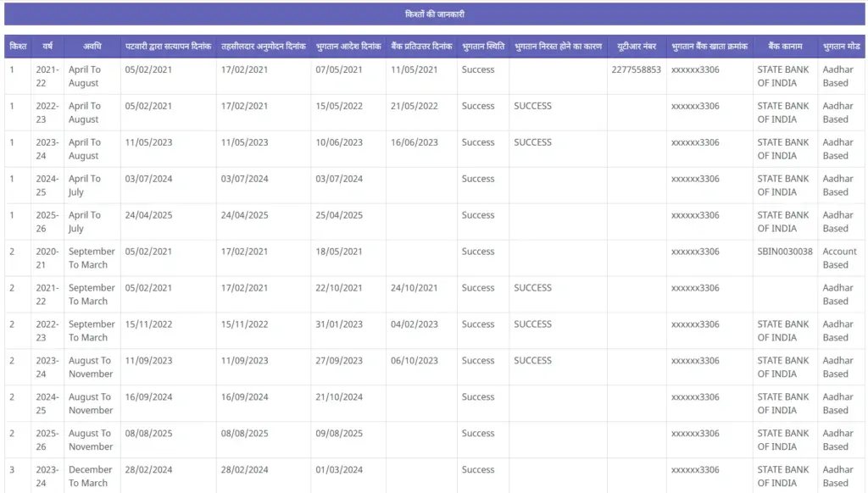
Task: Click payment order date 31/01/2023
Action: pos(339,324)
